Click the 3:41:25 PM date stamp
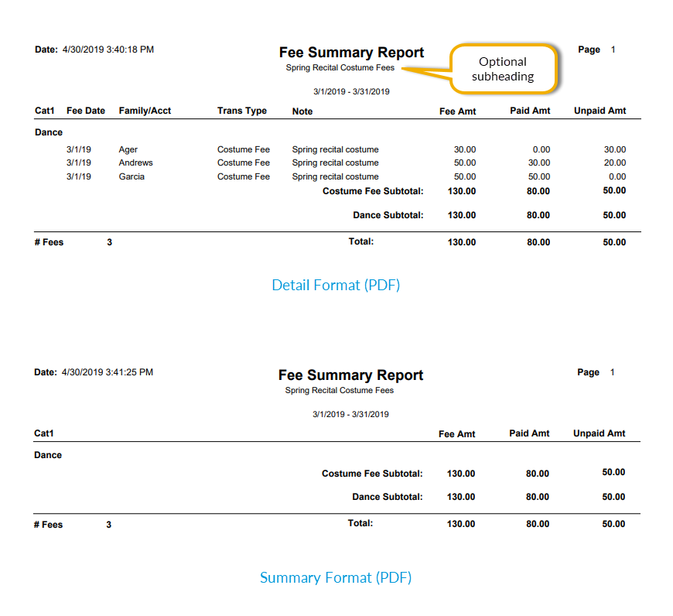The height and width of the screenshot is (616, 673). click(x=108, y=372)
